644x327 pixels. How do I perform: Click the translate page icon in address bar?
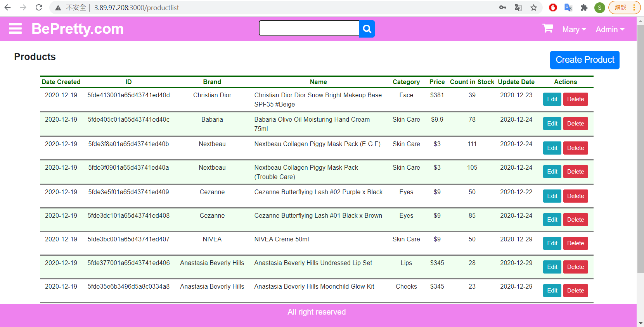pos(518,7)
